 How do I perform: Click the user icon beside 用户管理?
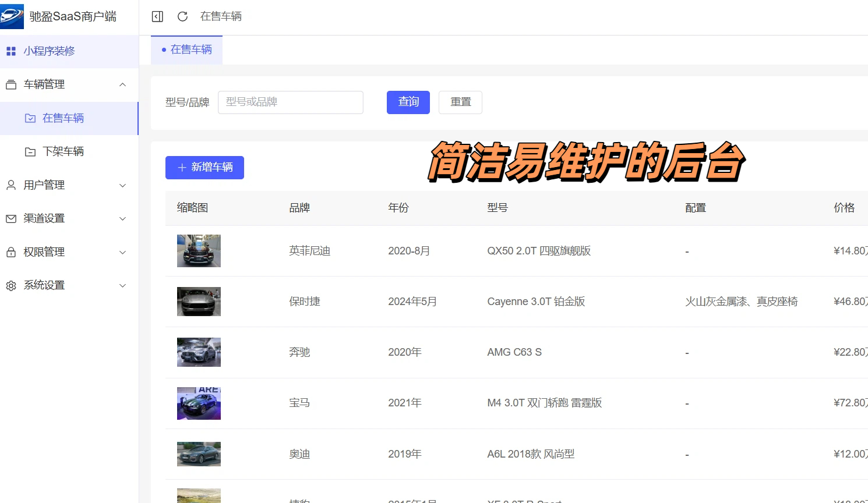pyautogui.click(x=10, y=185)
